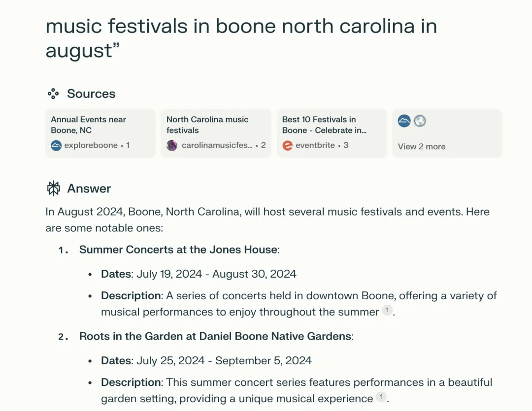Click the Summer Concerts at the Jones House title
Image resolution: width=532 pixels, height=411 pixels.
coord(178,250)
